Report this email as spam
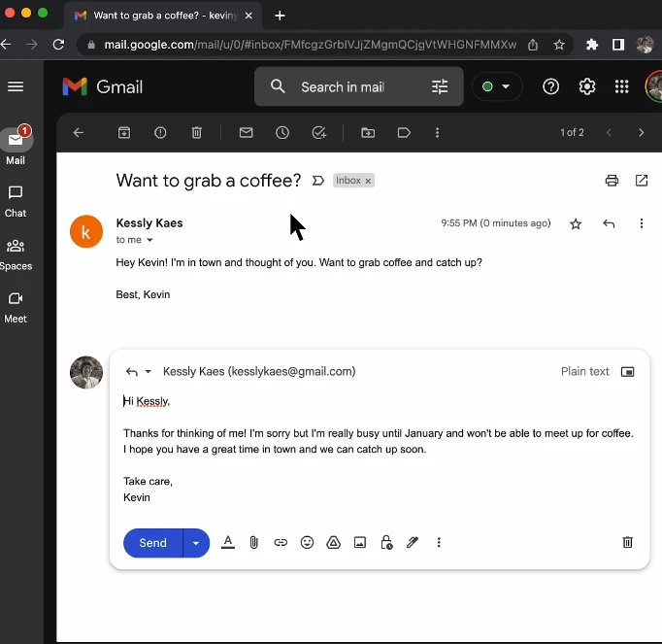Image resolution: width=662 pixels, height=644 pixels. 160,133
